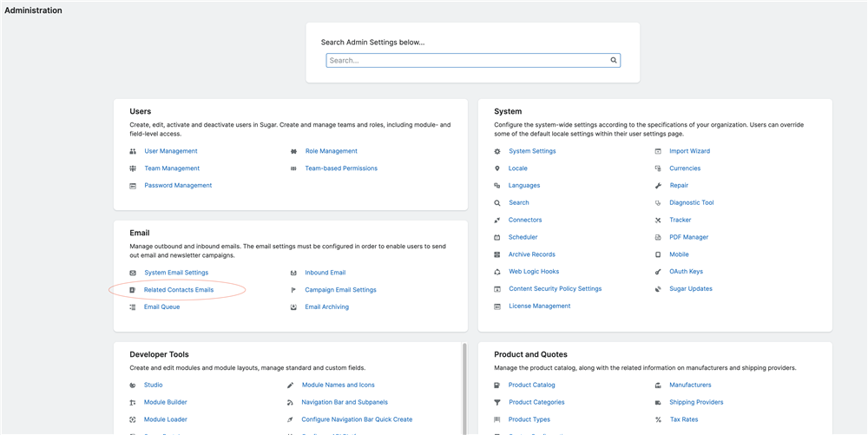Go to Password Management

pos(178,186)
